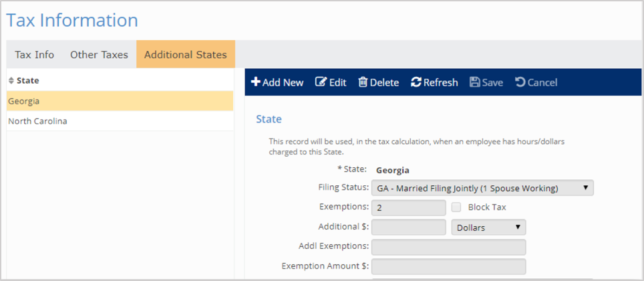The height and width of the screenshot is (281, 644).
Task: Click the Exemptions input field
Action: (408, 208)
